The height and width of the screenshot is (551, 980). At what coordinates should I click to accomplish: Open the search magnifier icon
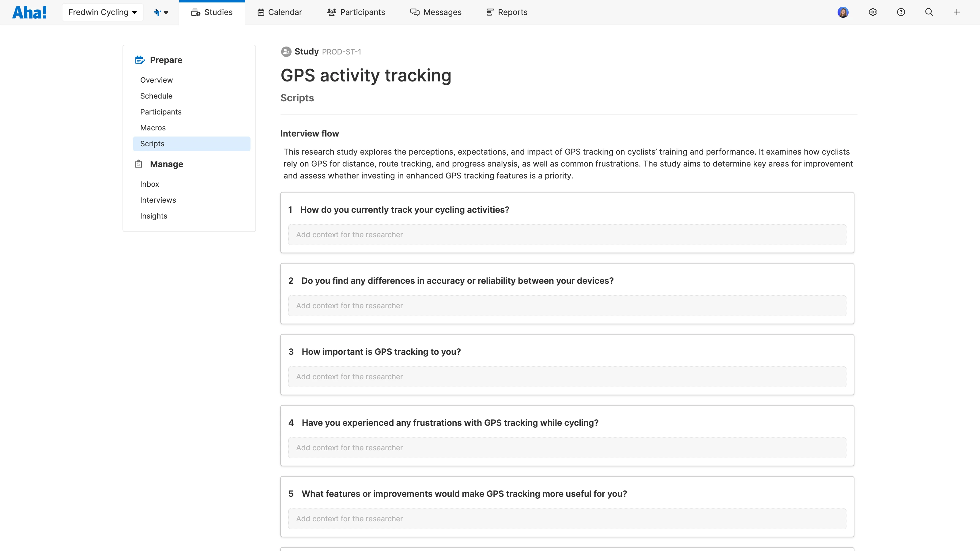coord(929,12)
